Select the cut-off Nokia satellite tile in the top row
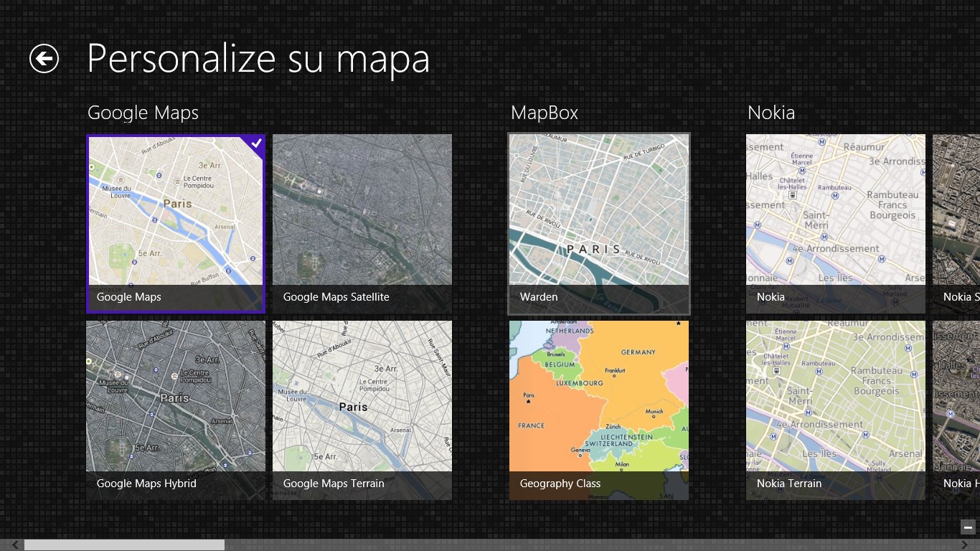Screen dimensions: 980x551 coord(956,224)
